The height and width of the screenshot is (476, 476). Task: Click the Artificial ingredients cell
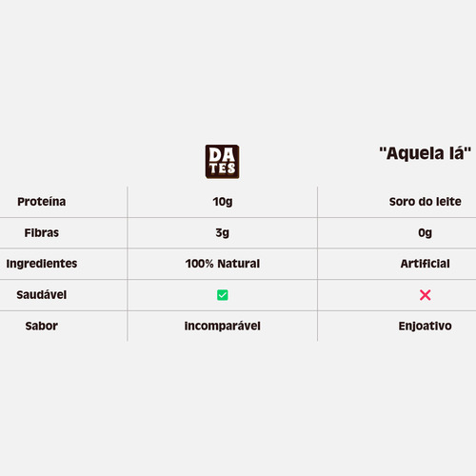pos(425,264)
